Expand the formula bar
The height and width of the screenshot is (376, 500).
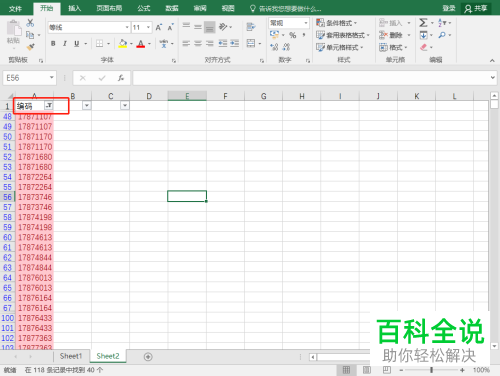coord(493,78)
